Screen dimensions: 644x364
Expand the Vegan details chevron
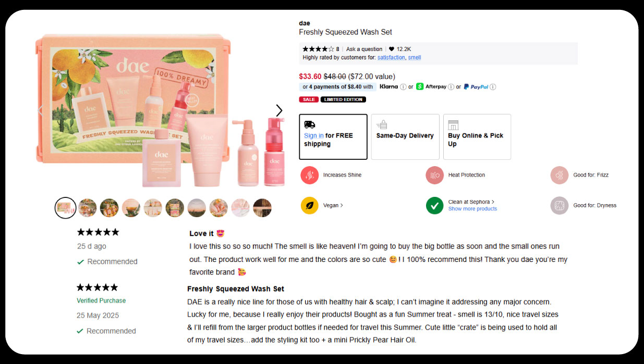(342, 205)
